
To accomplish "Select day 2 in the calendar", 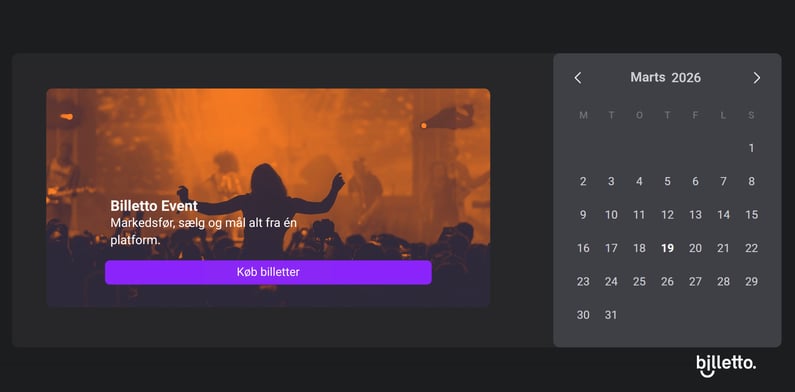I will pyautogui.click(x=583, y=182).
